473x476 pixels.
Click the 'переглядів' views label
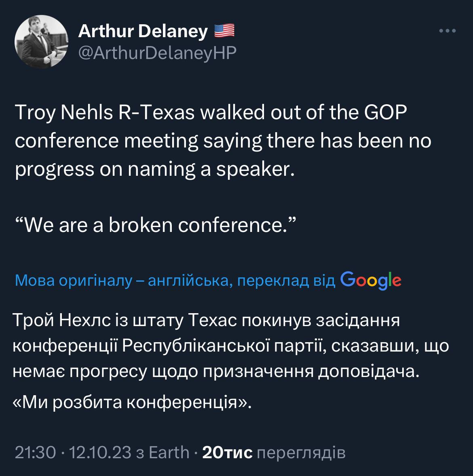pos(301,453)
